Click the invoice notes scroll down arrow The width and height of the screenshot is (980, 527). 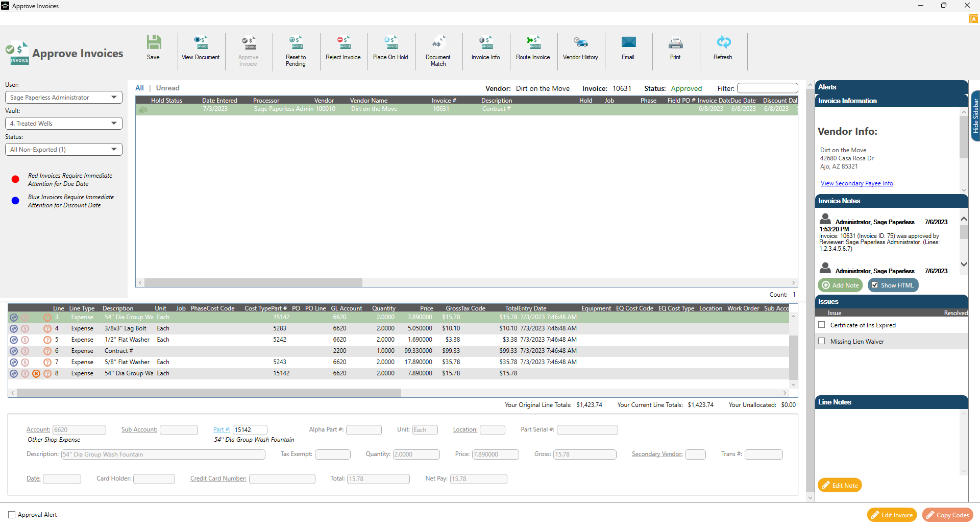tap(964, 265)
